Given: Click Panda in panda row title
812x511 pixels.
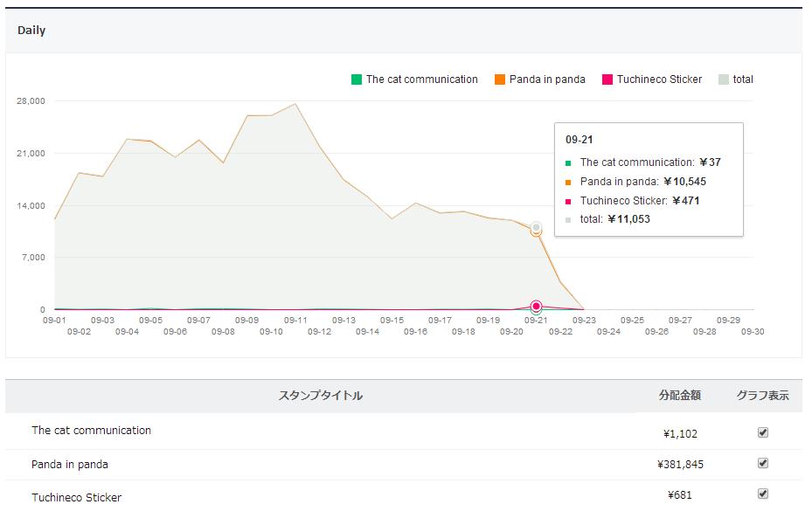Looking at the screenshot, I should click(70, 464).
